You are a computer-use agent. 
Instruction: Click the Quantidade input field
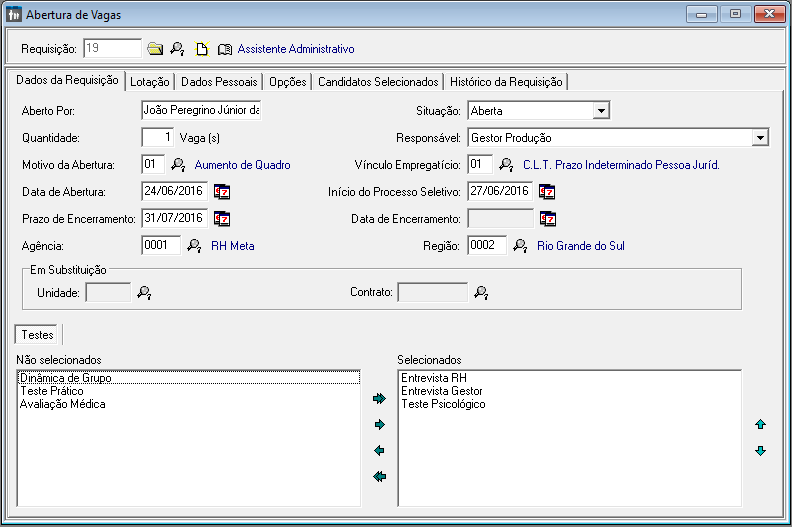[x=158, y=137]
